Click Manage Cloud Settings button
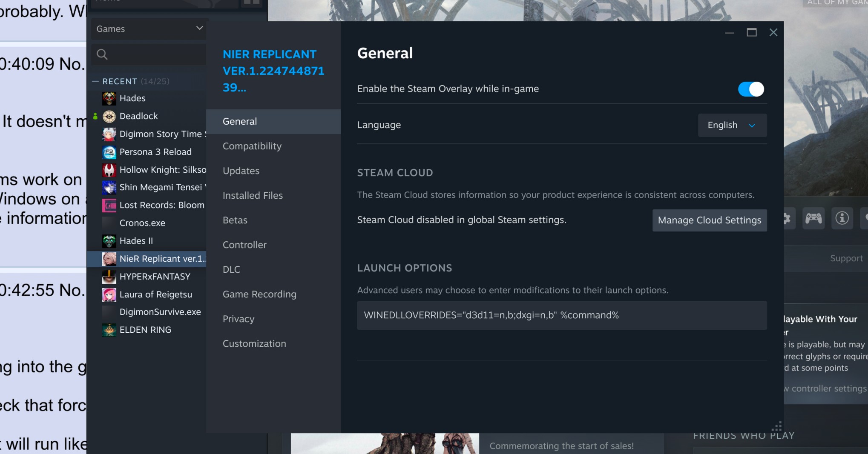This screenshot has height=454, width=868. coord(710,220)
